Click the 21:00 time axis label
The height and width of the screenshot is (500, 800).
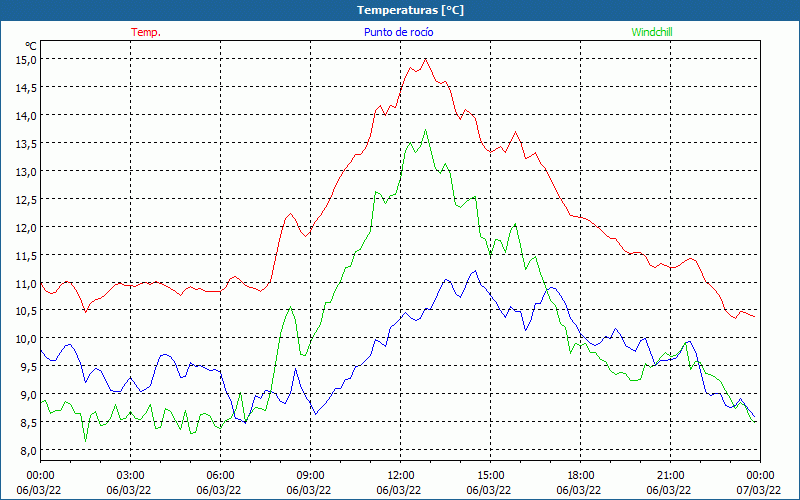(670, 476)
